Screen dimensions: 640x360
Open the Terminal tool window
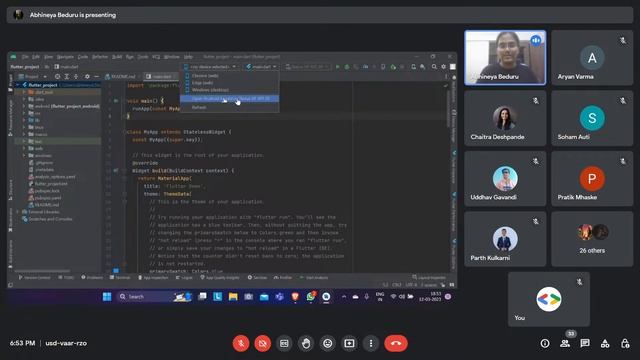120,278
